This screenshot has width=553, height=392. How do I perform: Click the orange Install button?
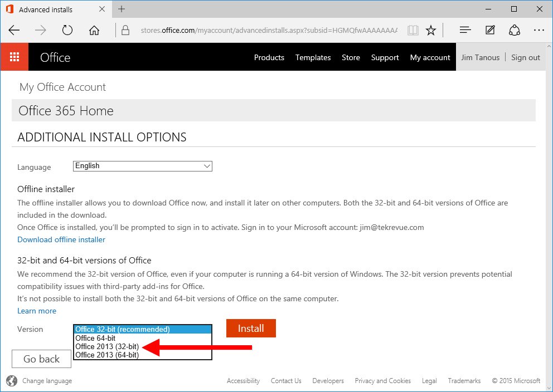pyautogui.click(x=251, y=329)
